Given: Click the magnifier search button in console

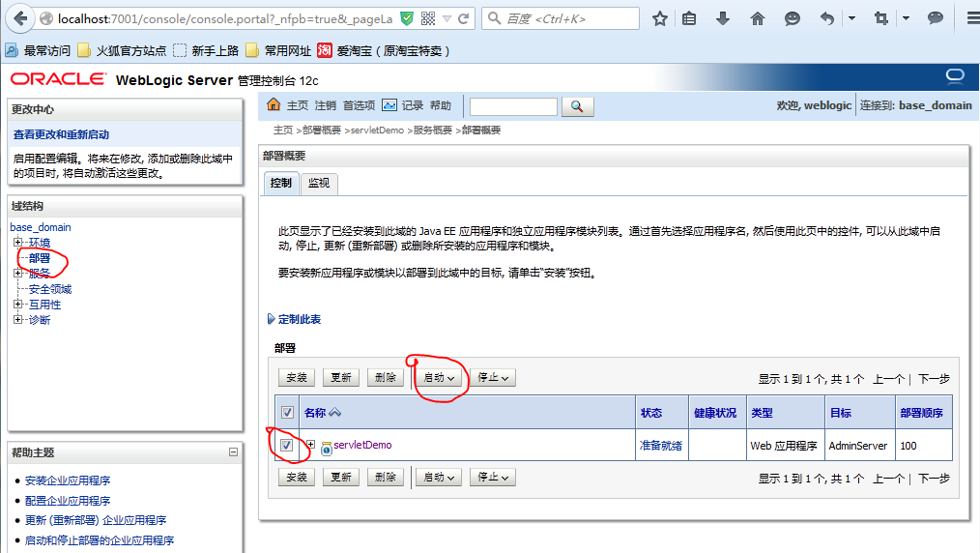Looking at the screenshot, I should [x=577, y=107].
